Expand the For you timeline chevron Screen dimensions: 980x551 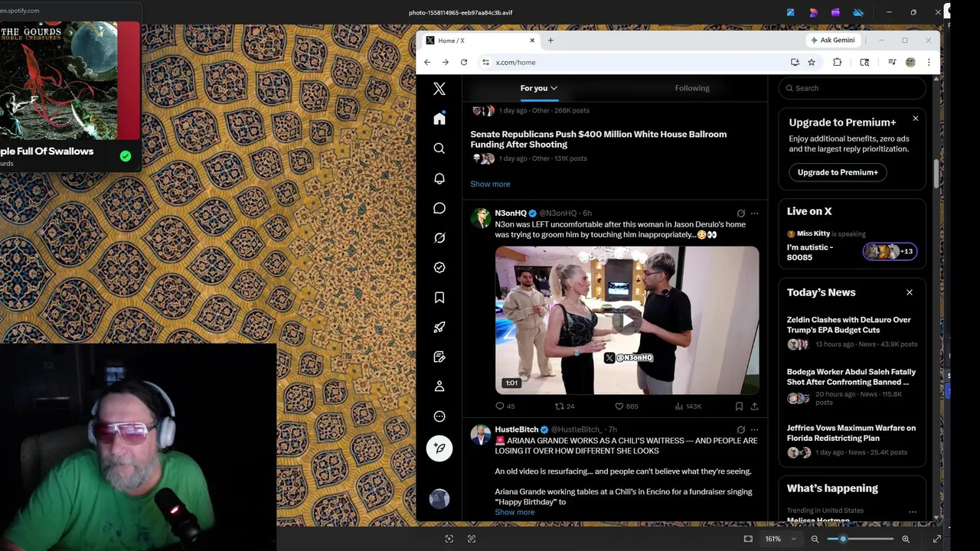click(554, 88)
